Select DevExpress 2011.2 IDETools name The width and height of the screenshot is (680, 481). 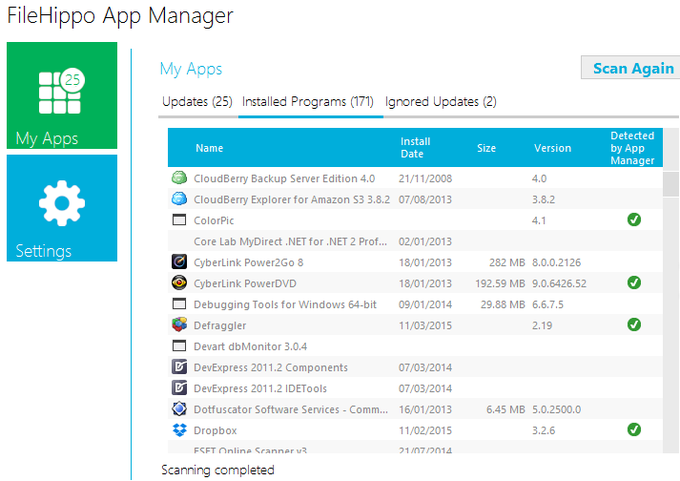tap(260, 389)
